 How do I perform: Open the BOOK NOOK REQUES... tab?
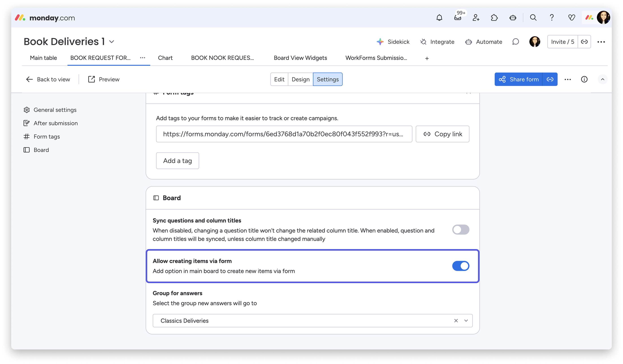click(x=222, y=58)
